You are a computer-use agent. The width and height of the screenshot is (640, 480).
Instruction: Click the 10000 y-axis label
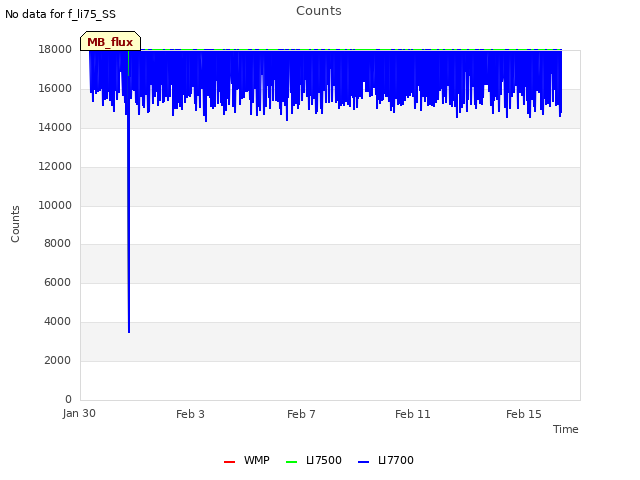[55, 205]
